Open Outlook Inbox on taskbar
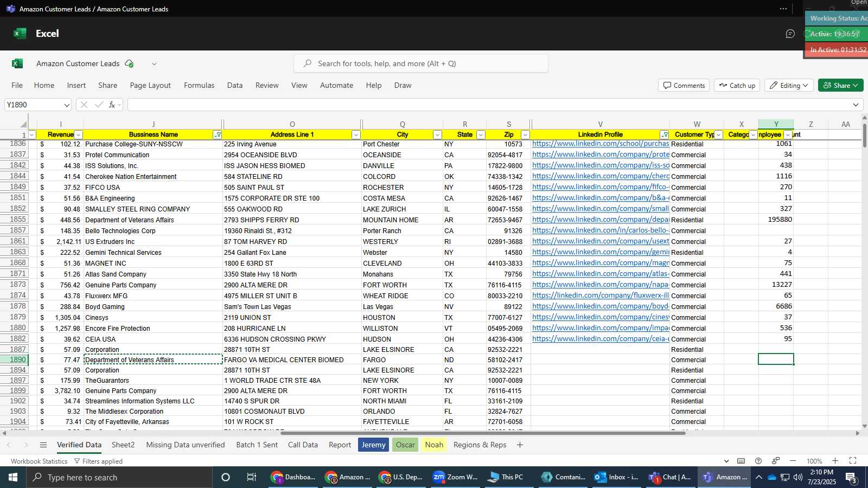 pyautogui.click(x=616, y=477)
